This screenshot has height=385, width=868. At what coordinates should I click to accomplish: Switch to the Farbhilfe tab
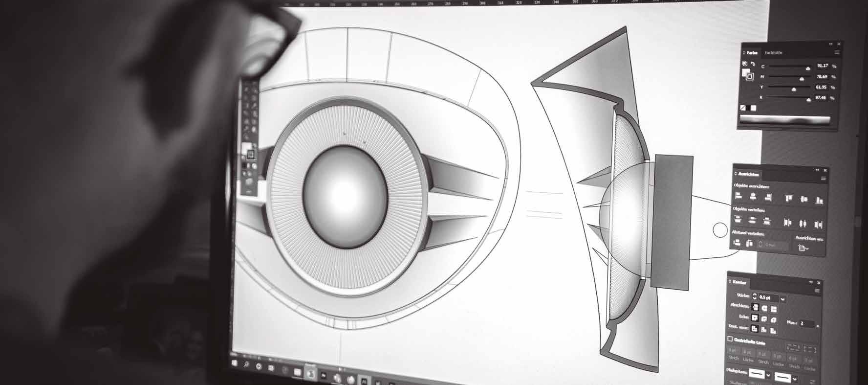(x=774, y=53)
